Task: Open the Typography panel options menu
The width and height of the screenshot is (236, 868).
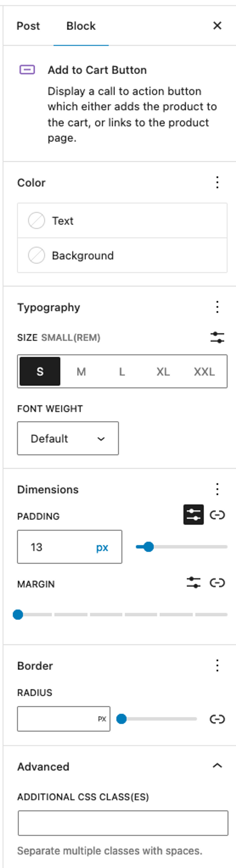Action: click(217, 307)
